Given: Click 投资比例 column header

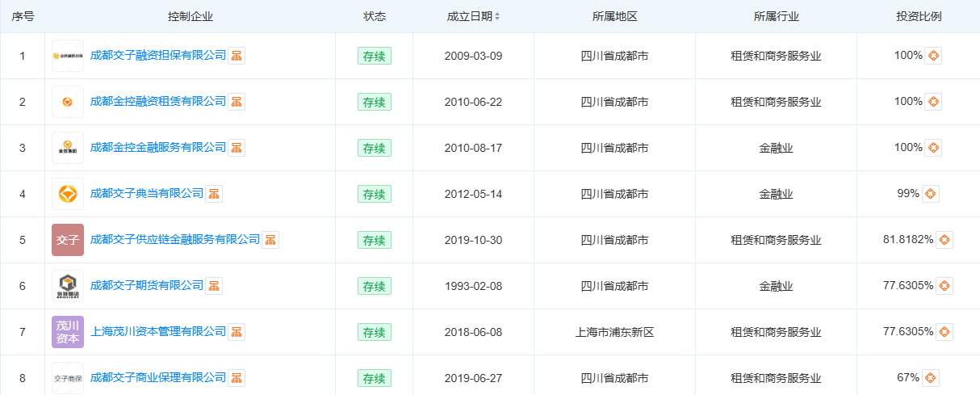Looking at the screenshot, I should [919, 16].
